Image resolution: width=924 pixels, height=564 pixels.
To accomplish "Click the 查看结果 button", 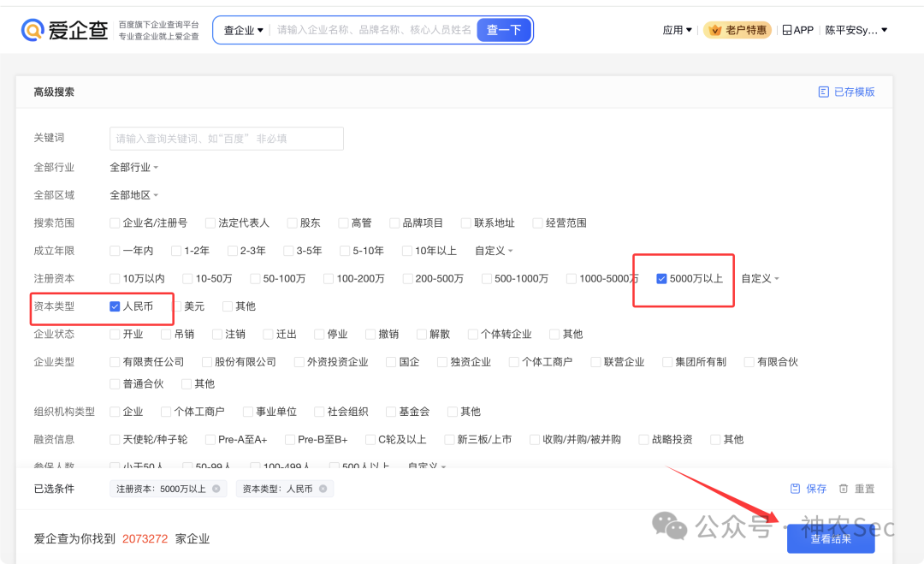I will tap(831, 538).
